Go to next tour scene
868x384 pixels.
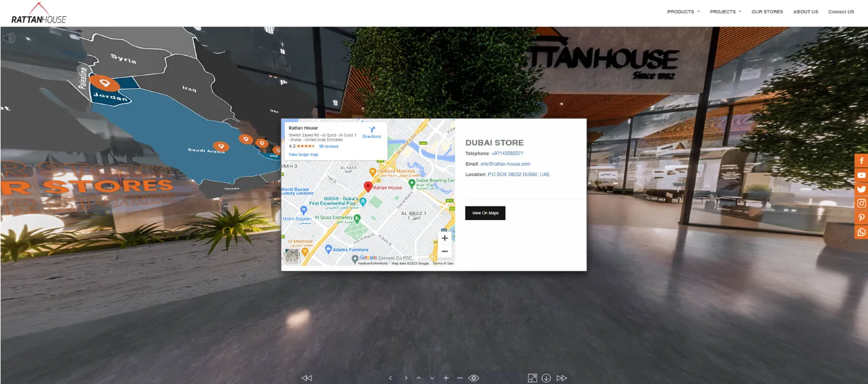(562, 378)
